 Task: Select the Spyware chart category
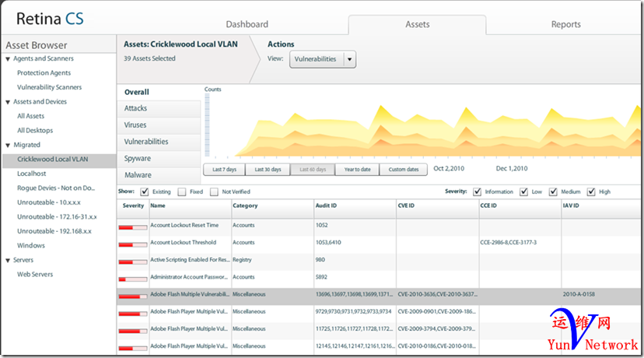138,159
